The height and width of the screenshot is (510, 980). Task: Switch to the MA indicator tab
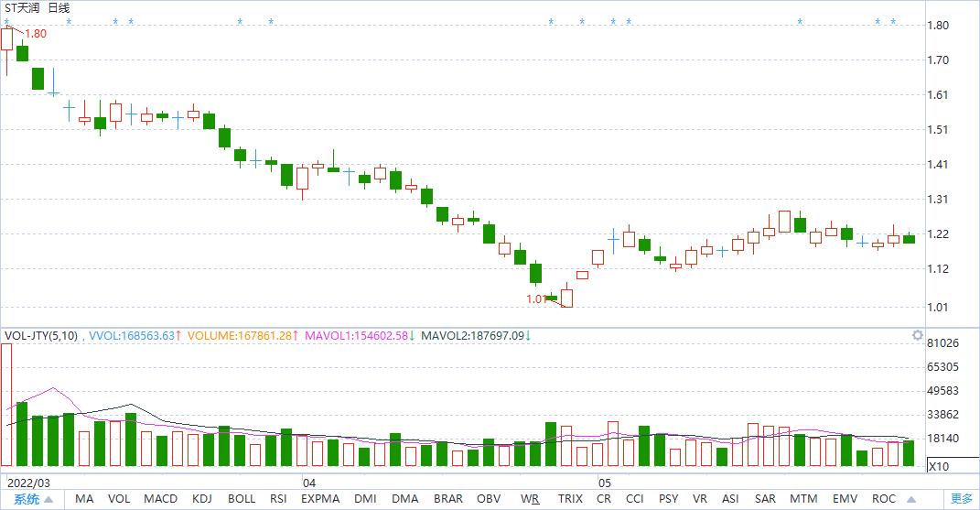coord(84,499)
